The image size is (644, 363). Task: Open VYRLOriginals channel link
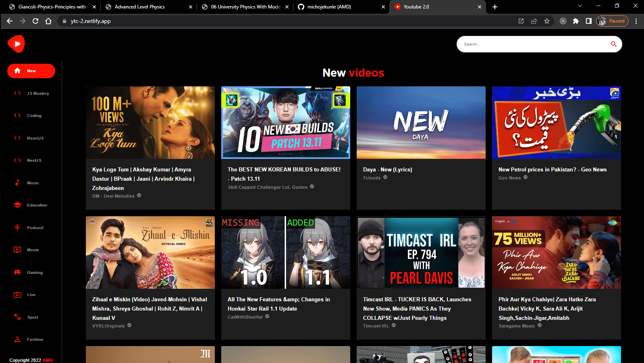point(108,326)
